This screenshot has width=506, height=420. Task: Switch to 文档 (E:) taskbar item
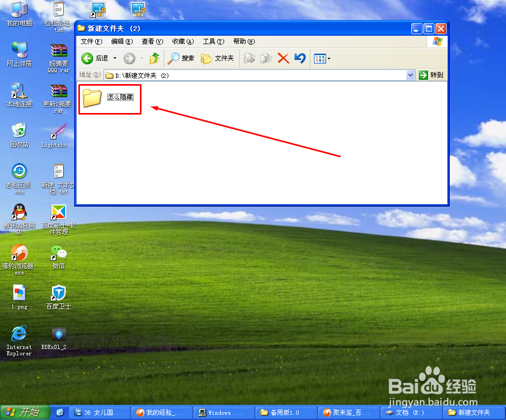[411, 413]
